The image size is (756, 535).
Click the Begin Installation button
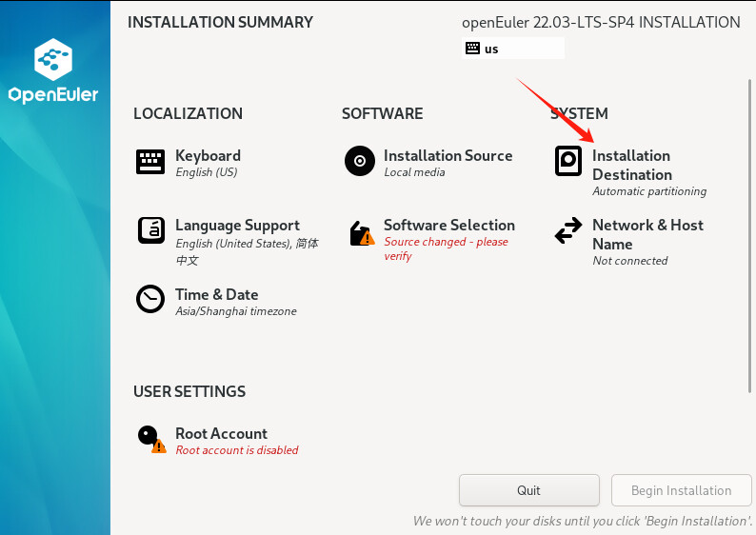point(682,490)
